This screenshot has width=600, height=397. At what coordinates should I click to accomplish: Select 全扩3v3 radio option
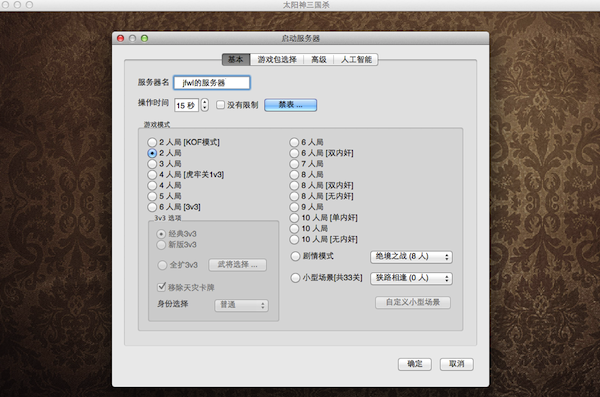162,265
